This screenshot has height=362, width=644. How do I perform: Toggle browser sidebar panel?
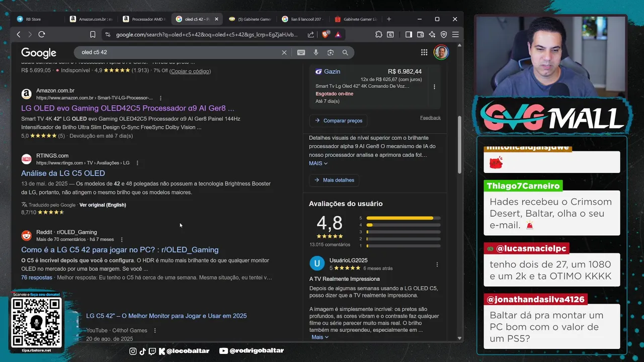pyautogui.click(x=409, y=34)
